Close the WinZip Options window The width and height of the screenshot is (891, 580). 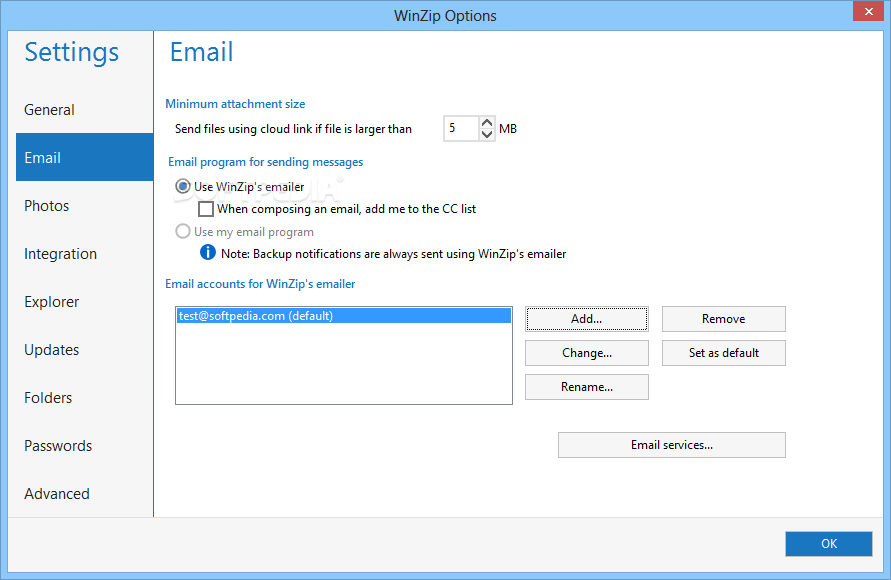coord(868,11)
